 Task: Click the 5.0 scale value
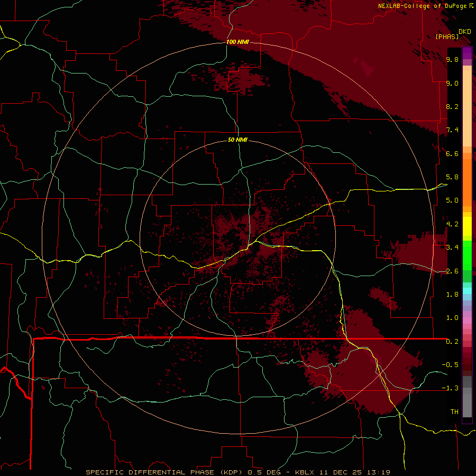click(452, 200)
